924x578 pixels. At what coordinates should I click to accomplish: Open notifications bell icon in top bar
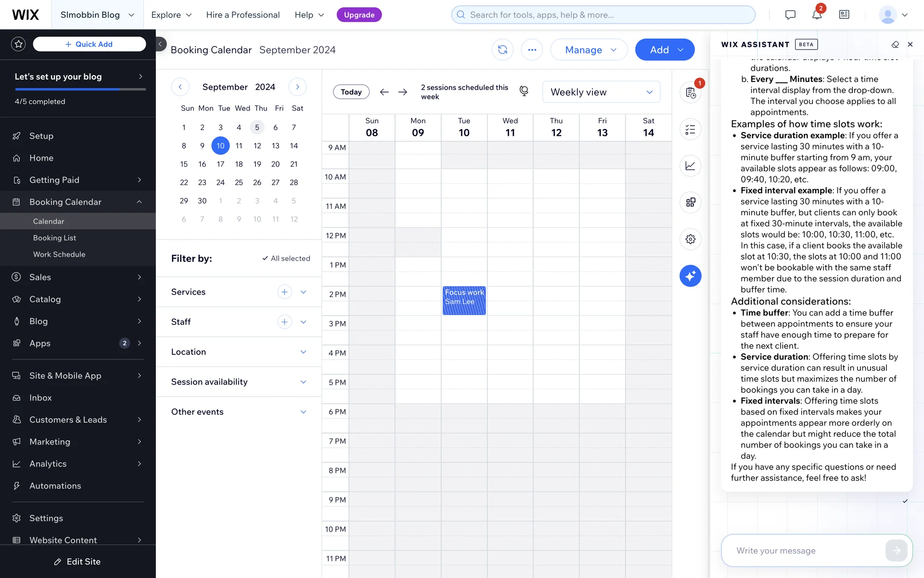(817, 15)
